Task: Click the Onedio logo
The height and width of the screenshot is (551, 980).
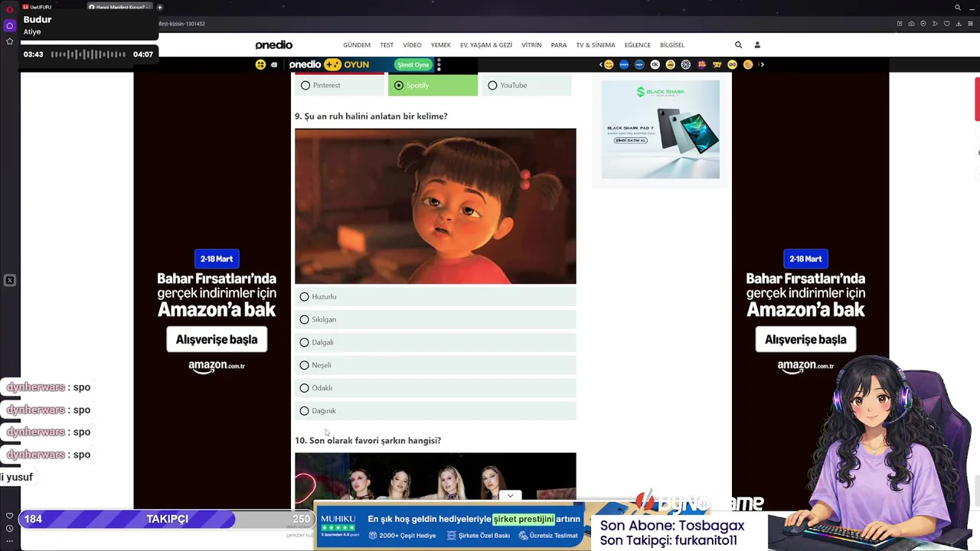Action: 274,45
